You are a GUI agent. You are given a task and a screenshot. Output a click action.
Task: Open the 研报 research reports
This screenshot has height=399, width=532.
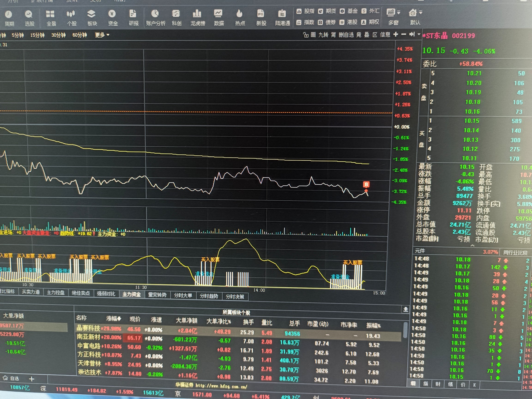click(133, 18)
